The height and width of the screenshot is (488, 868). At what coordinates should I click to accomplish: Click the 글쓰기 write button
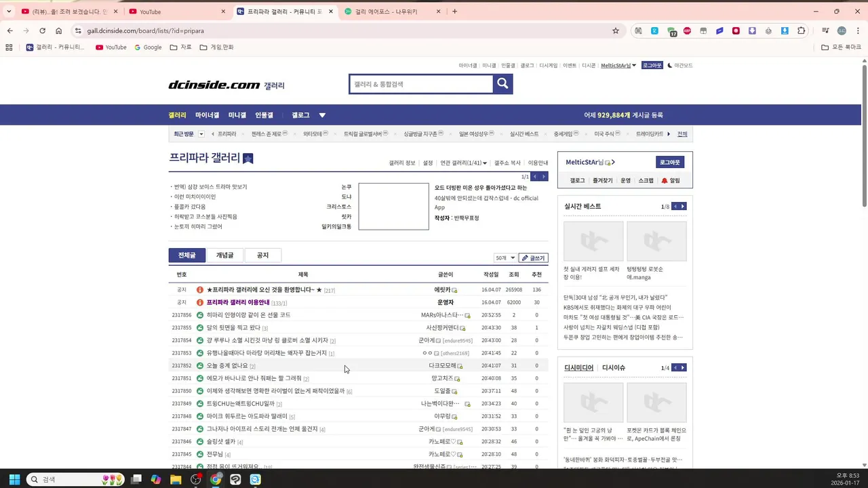point(533,258)
